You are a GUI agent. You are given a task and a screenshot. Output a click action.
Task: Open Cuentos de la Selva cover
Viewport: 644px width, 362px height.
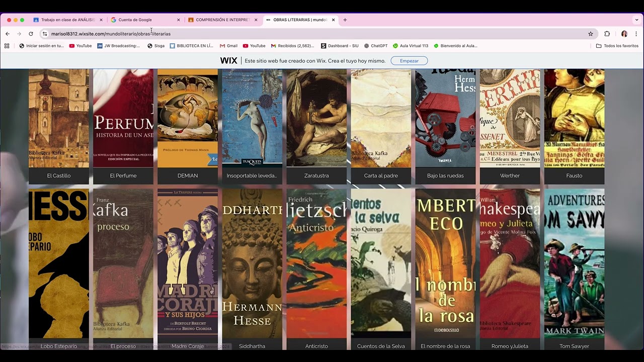(x=381, y=263)
